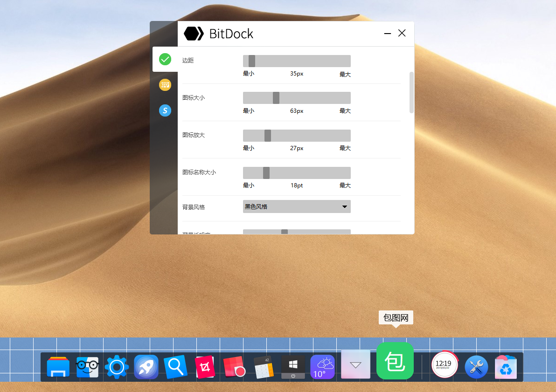Open the 背景风格 dropdown showing 黑色风格
556x392 pixels.
coord(297,206)
